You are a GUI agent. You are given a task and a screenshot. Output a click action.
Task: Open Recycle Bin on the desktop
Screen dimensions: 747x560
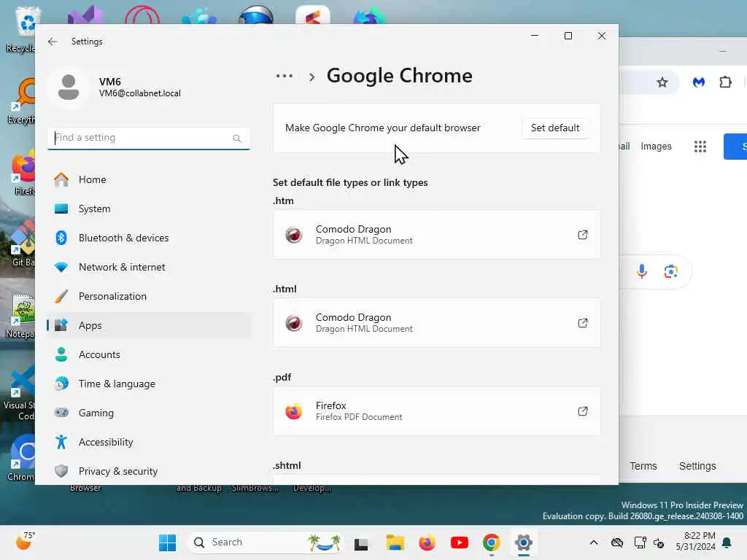pyautogui.click(x=20, y=29)
